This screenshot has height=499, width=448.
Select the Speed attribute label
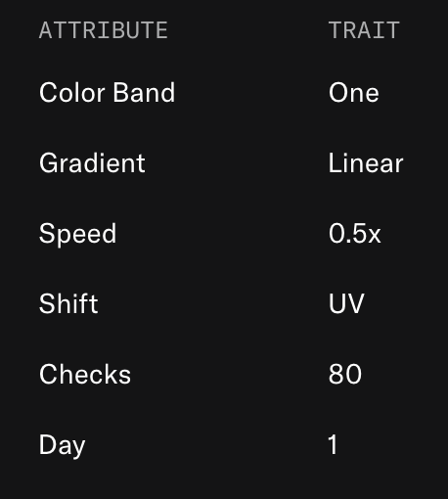pos(77,234)
